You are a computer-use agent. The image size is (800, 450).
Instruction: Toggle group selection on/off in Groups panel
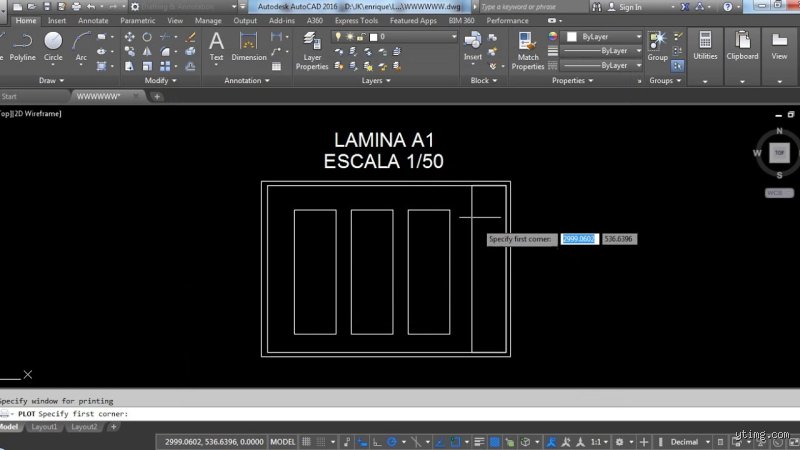[678, 66]
